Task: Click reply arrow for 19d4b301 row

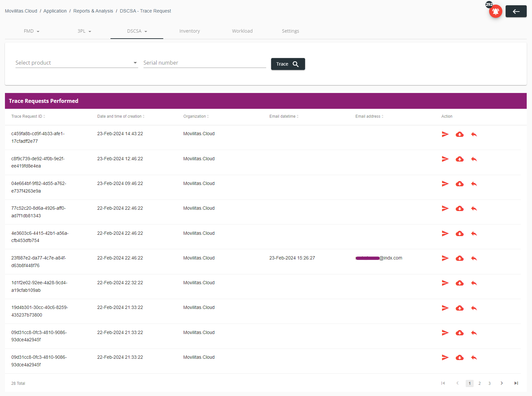Action: pyautogui.click(x=474, y=308)
